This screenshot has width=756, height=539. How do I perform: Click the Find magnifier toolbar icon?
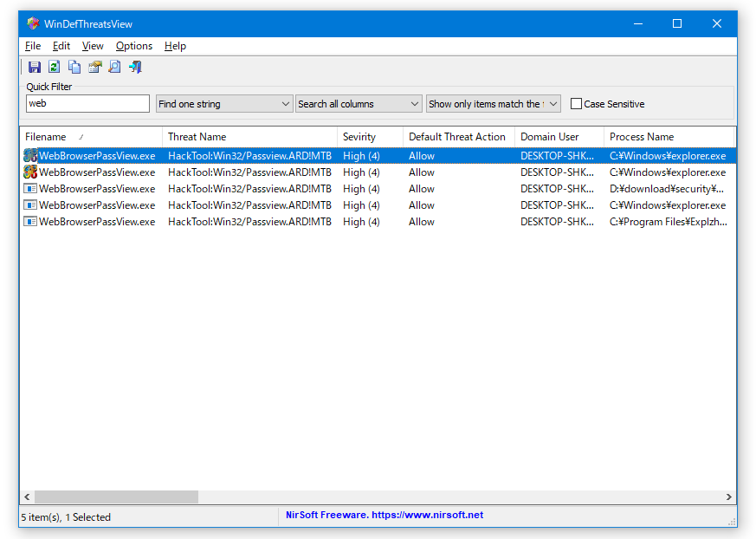115,67
